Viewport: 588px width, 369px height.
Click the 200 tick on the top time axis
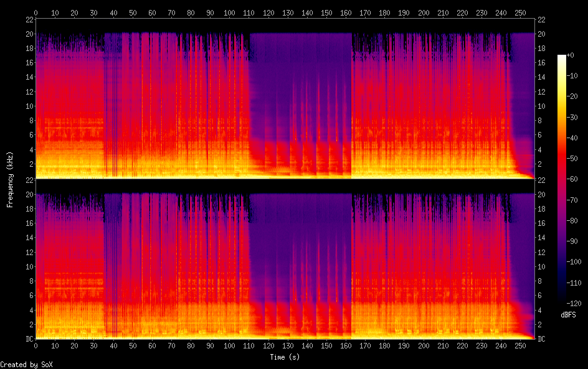click(424, 12)
